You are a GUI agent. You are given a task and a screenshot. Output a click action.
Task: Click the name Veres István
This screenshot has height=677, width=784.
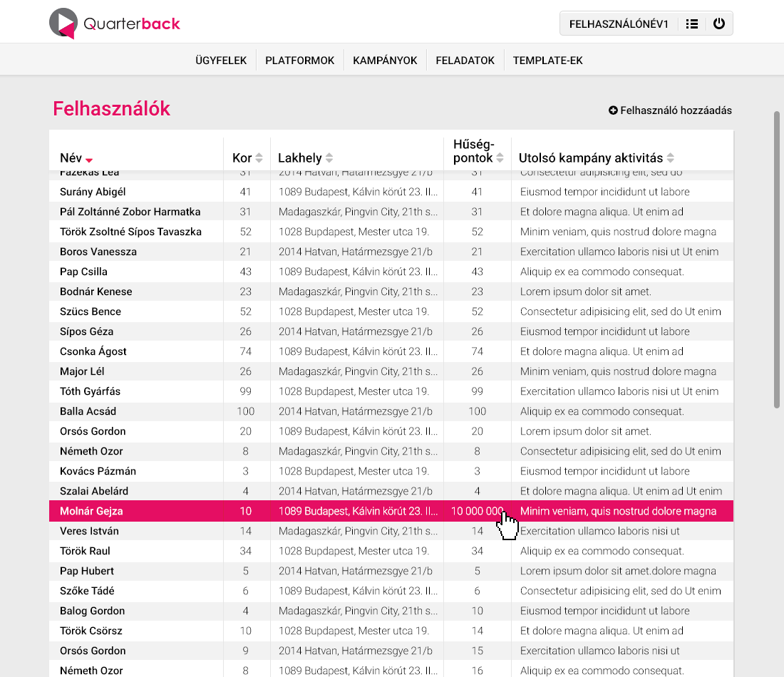pyautogui.click(x=90, y=532)
